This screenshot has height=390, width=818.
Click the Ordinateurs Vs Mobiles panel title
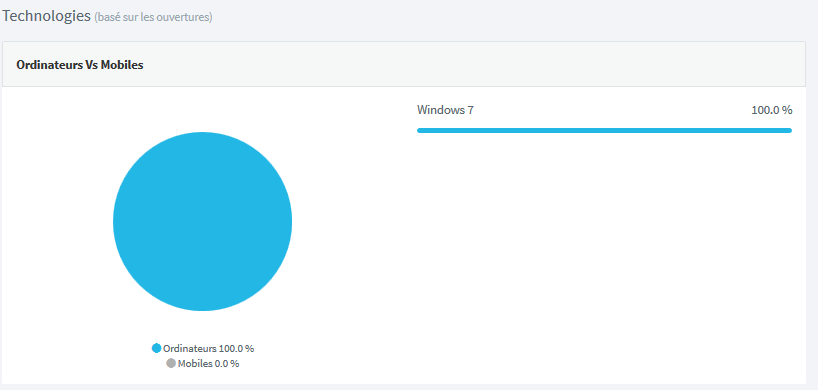tap(80, 65)
